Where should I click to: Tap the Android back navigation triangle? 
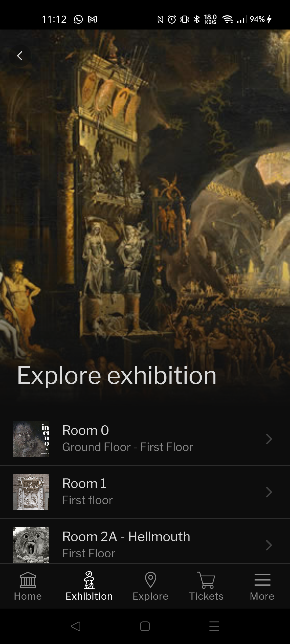[x=76, y=626]
